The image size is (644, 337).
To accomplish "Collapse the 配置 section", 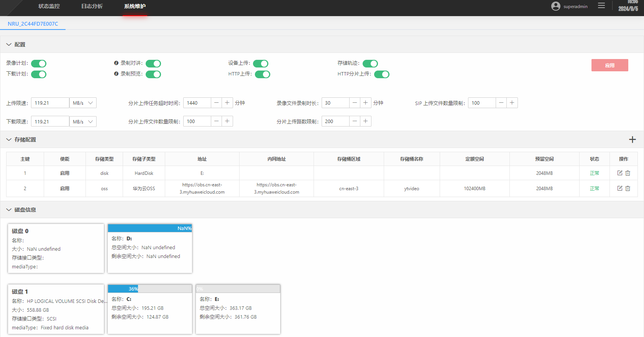I will pos(9,44).
